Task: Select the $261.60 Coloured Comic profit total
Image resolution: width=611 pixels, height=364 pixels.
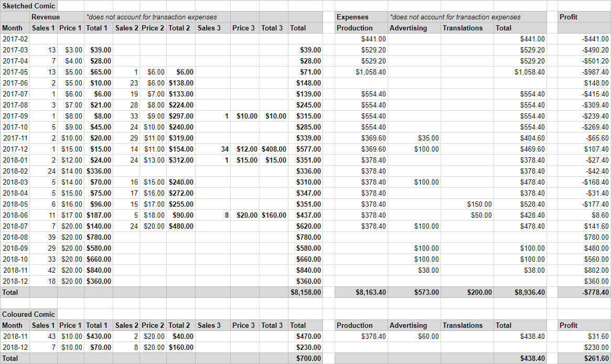Action: point(584,359)
